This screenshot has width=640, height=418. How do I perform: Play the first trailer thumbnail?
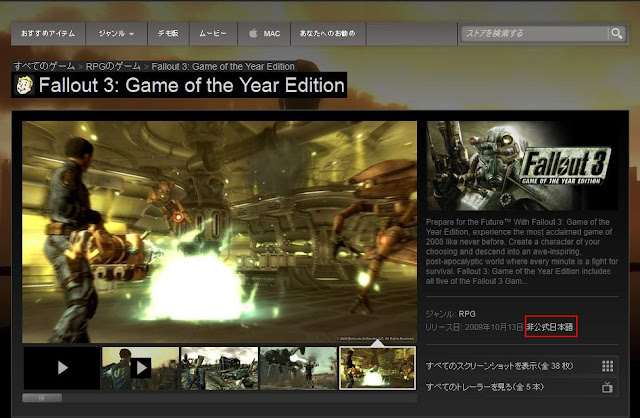pyautogui.click(x=62, y=368)
